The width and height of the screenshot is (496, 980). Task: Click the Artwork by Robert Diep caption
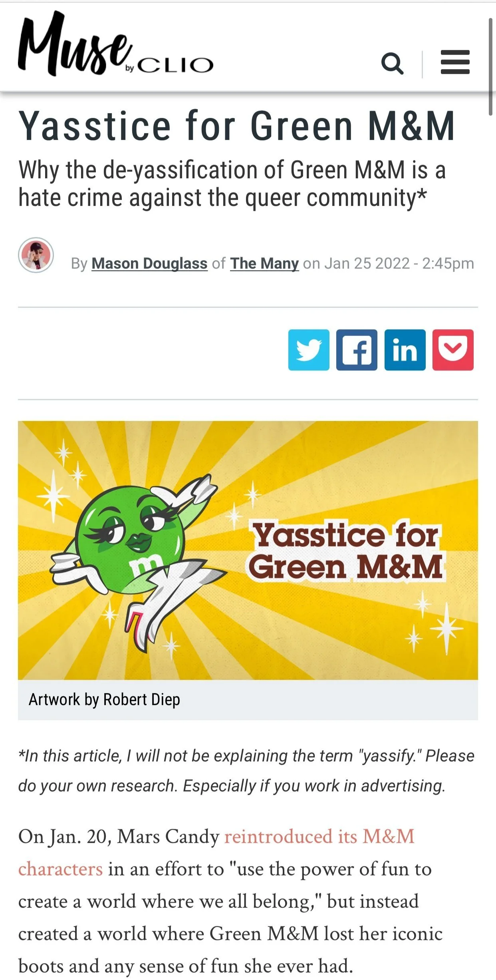[x=104, y=700]
